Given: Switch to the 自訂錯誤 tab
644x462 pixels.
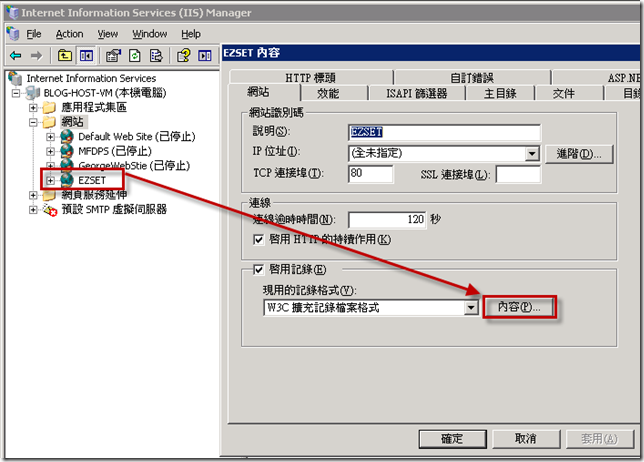Looking at the screenshot, I should point(472,77).
